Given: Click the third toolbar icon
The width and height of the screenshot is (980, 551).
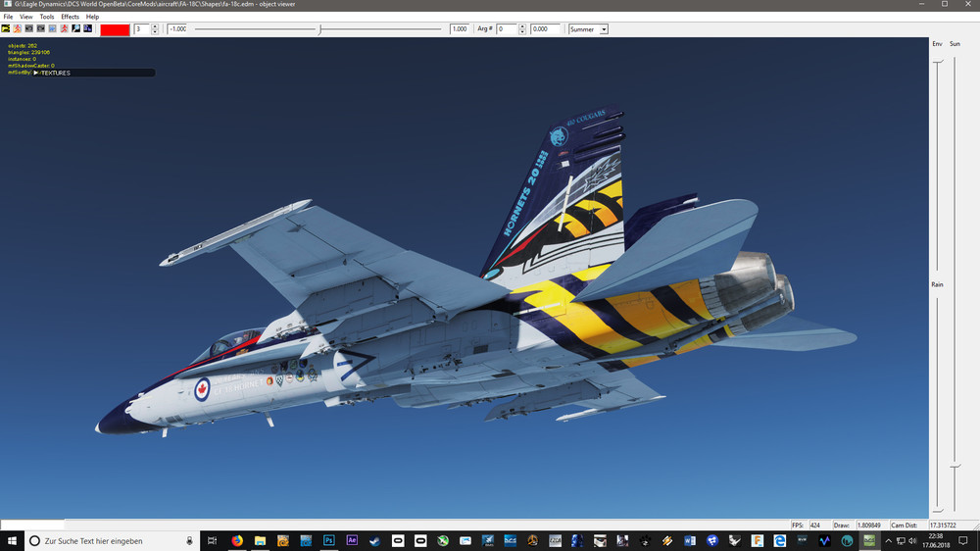Looking at the screenshot, I should pos(29,28).
